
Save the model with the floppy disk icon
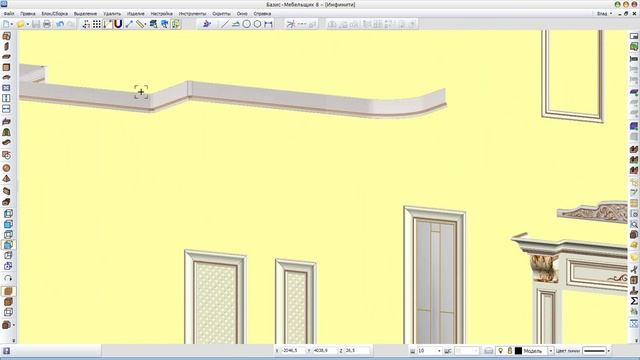[x=36, y=24]
